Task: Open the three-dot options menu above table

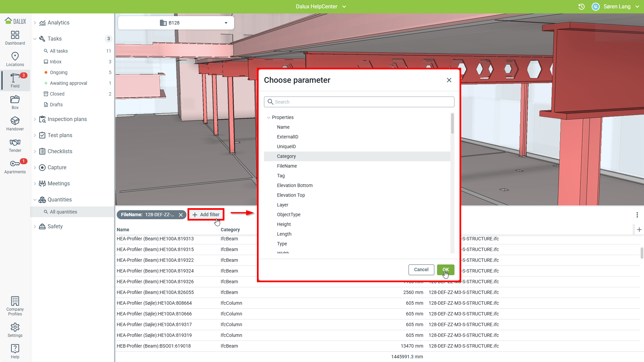Action: coord(637,215)
